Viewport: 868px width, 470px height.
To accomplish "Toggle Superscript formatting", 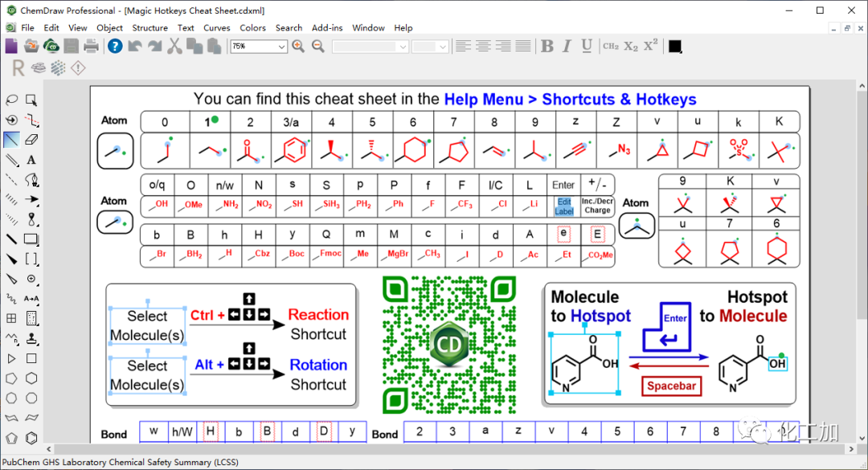I will [651, 46].
